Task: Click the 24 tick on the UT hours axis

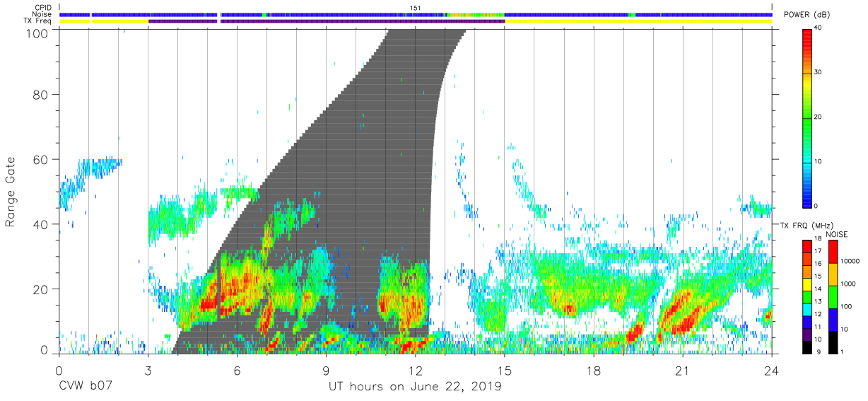Action: tap(772, 371)
